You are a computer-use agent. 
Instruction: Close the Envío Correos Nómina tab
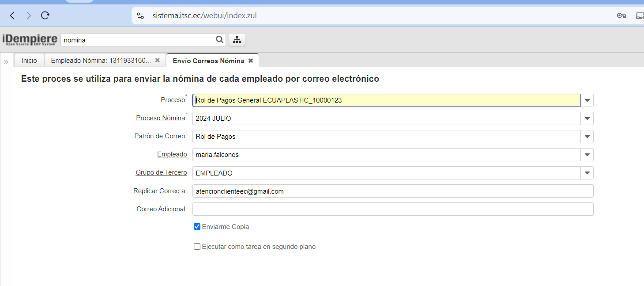coord(251,61)
